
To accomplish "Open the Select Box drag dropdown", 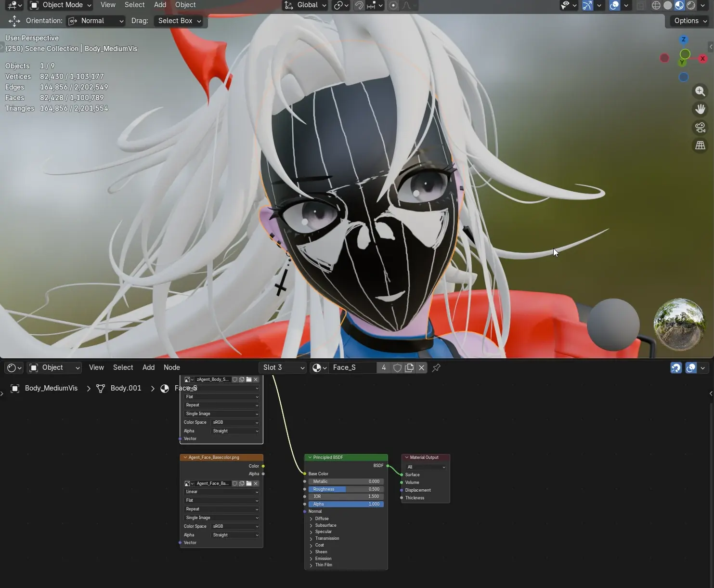I will point(180,21).
